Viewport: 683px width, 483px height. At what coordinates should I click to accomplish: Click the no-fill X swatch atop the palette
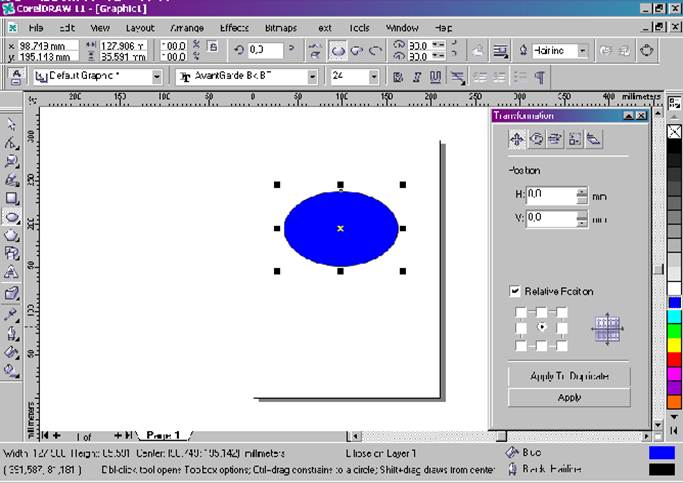[x=674, y=132]
